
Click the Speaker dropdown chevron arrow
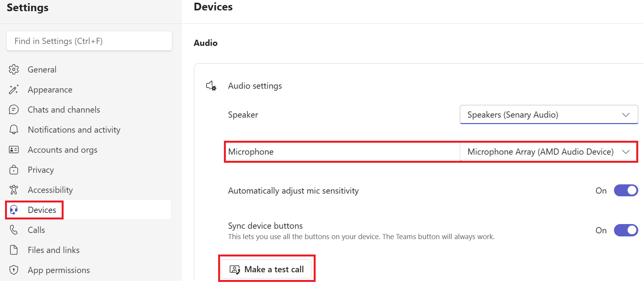(x=626, y=115)
